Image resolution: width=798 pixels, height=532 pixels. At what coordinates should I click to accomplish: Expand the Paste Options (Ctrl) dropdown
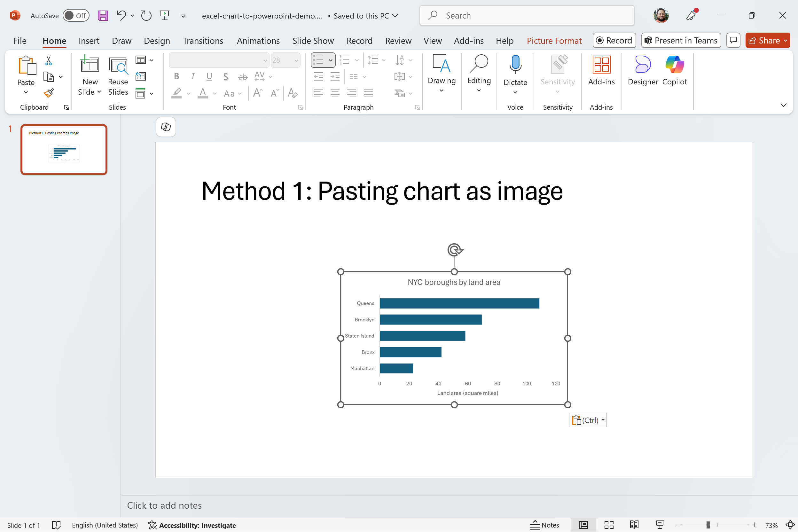click(x=588, y=420)
